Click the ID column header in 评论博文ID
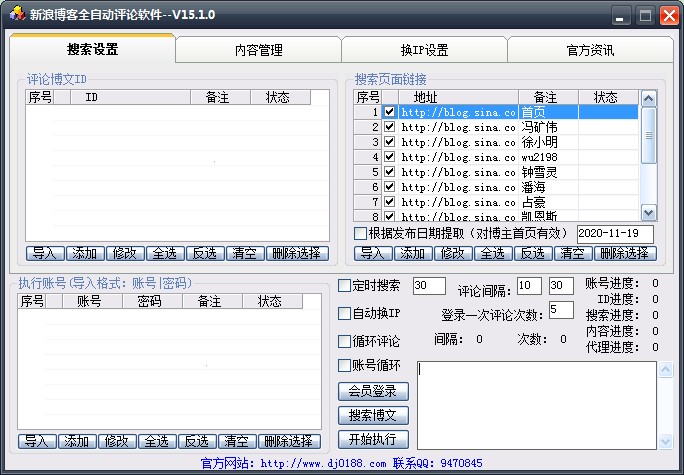 click(130, 97)
